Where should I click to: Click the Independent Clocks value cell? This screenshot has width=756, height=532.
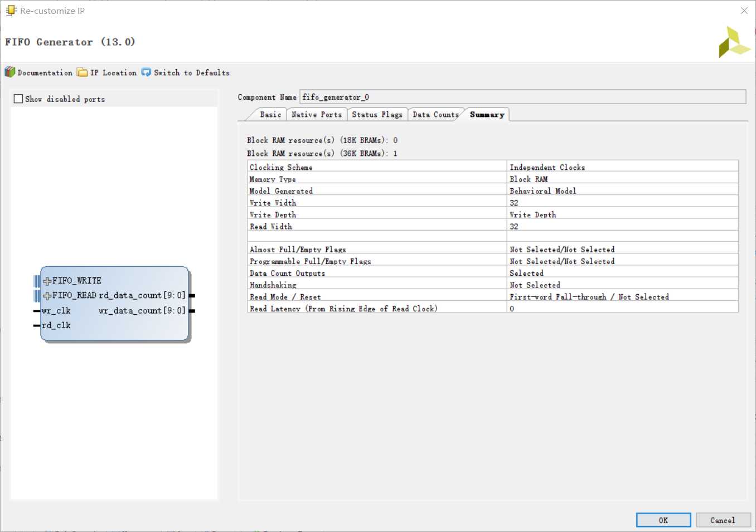623,167
